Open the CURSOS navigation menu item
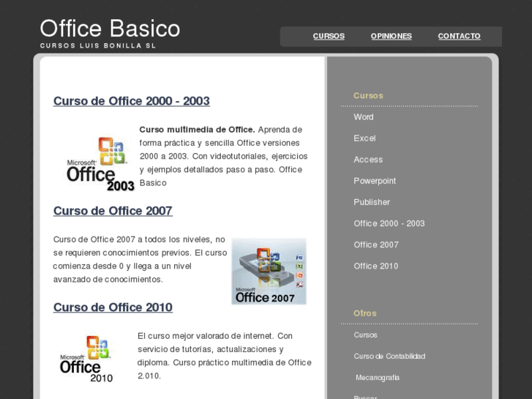This screenshot has width=532, height=399. click(329, 36)
